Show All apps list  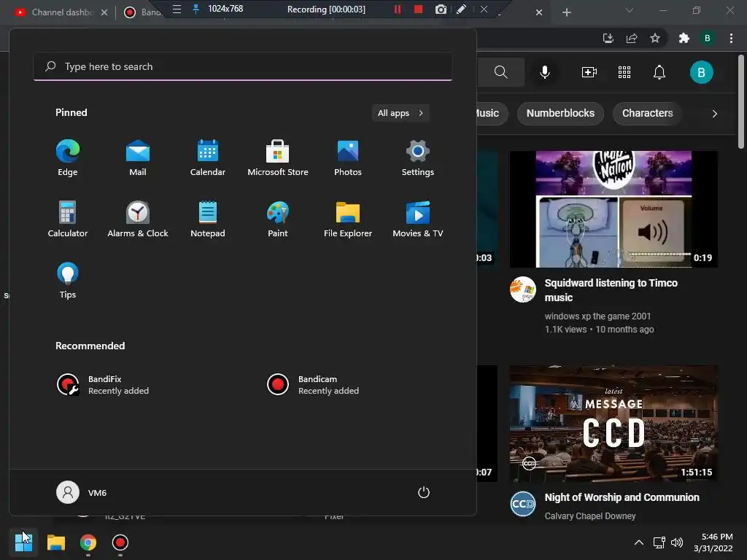click(400, 113)
